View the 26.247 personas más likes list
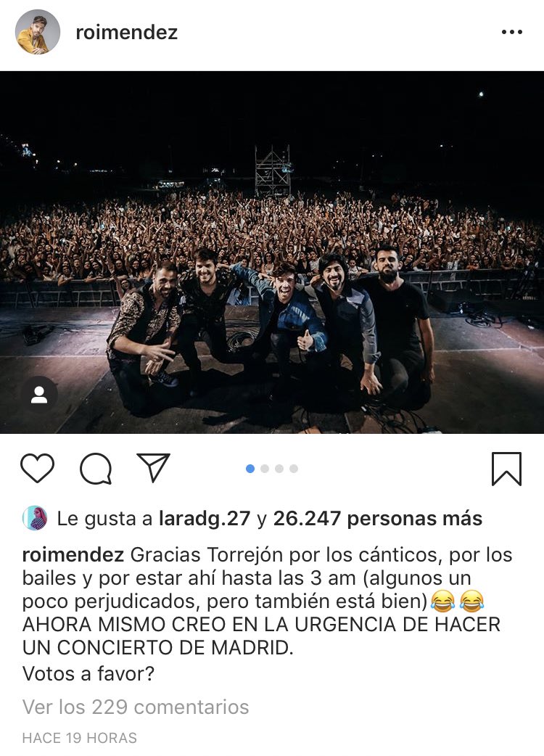This screenshot has width=544, height=756. 378,519
